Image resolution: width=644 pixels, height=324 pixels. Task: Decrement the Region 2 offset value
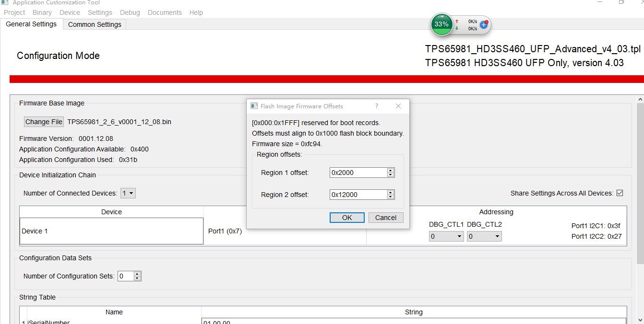click(391, 197)
